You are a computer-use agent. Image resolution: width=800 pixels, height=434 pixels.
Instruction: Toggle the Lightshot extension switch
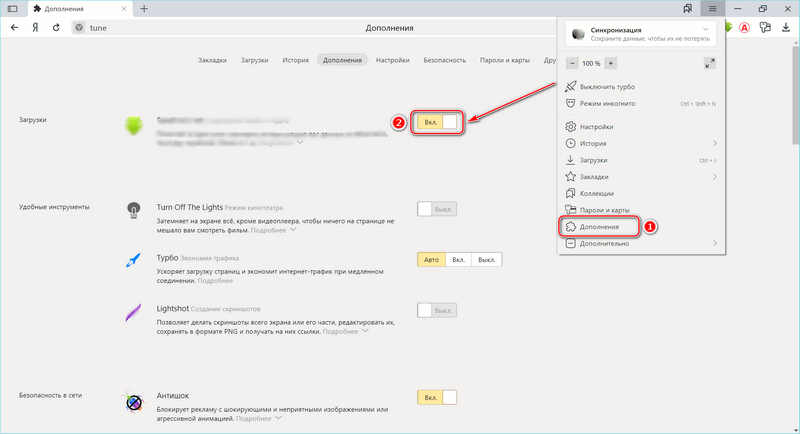point(436,311)
